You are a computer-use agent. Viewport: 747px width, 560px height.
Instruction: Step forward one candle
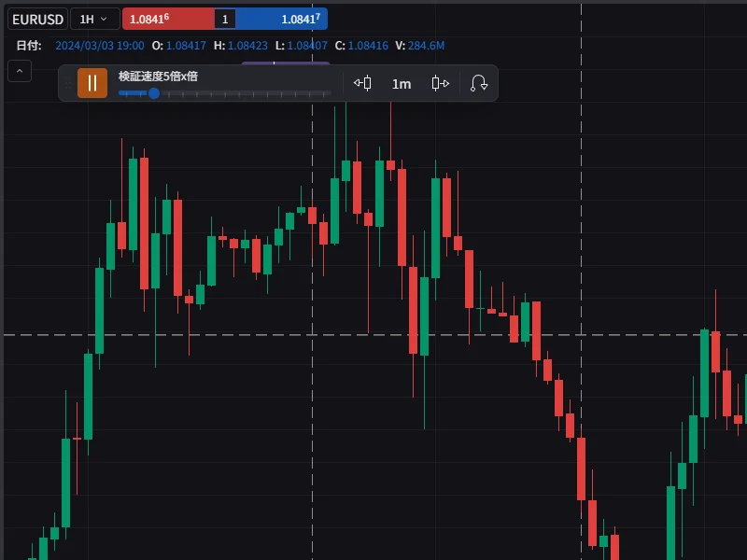[440, 83]
